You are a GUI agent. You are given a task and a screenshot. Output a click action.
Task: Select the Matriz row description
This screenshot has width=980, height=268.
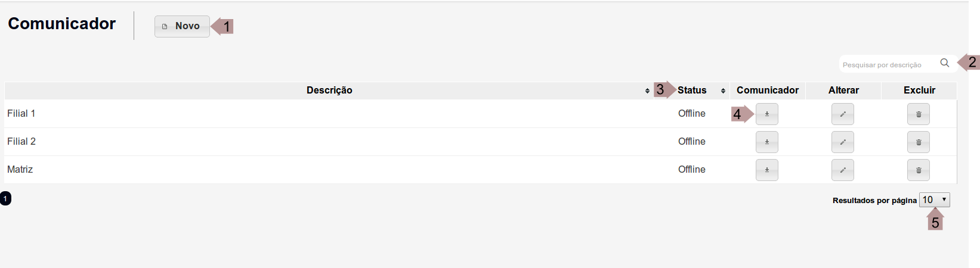20,170
